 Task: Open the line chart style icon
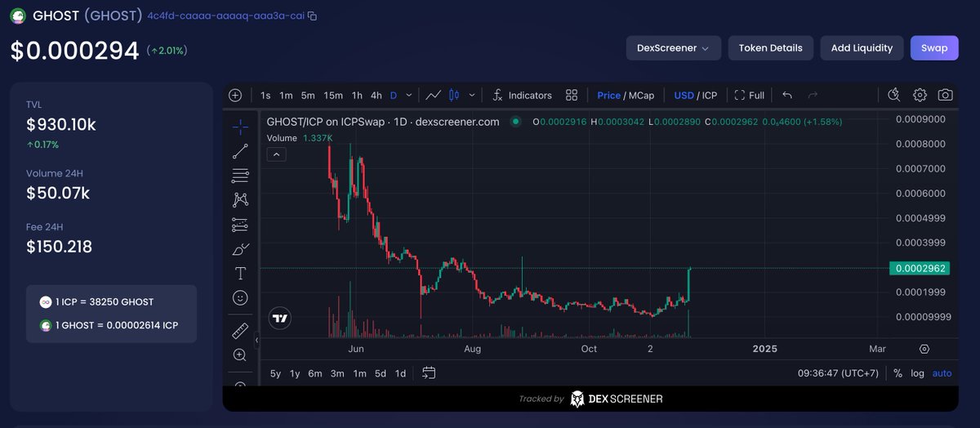click(x=434, y=96)
